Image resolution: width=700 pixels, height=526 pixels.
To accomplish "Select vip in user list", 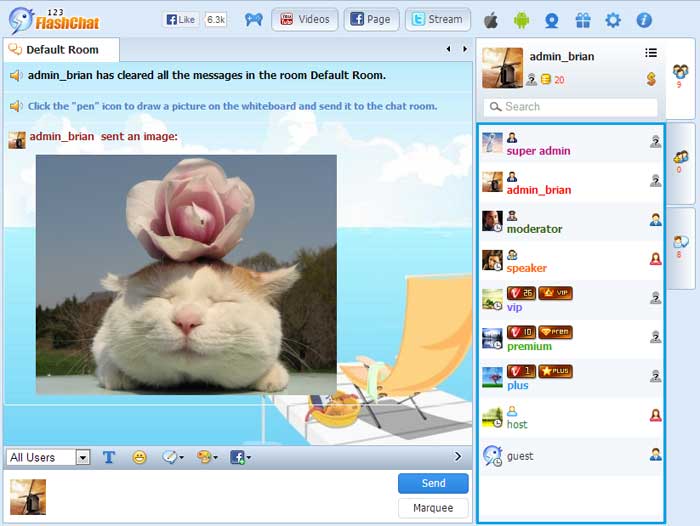I will pos(571,300).
